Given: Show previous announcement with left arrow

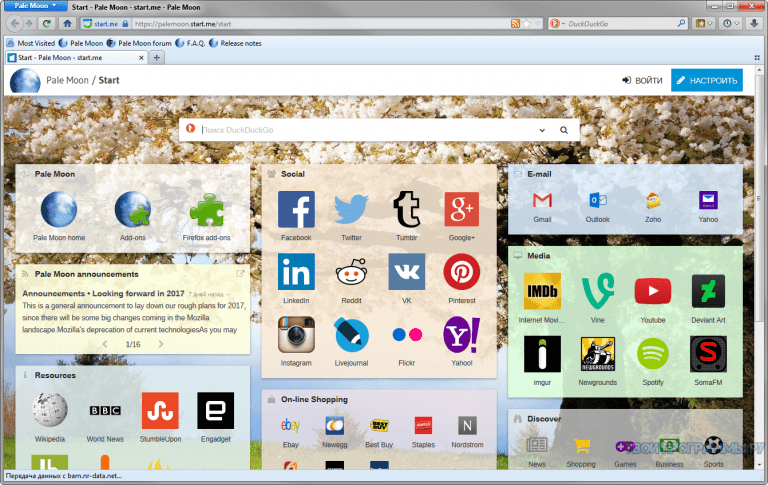Looking at the screenshot, I should click(105, 344).
